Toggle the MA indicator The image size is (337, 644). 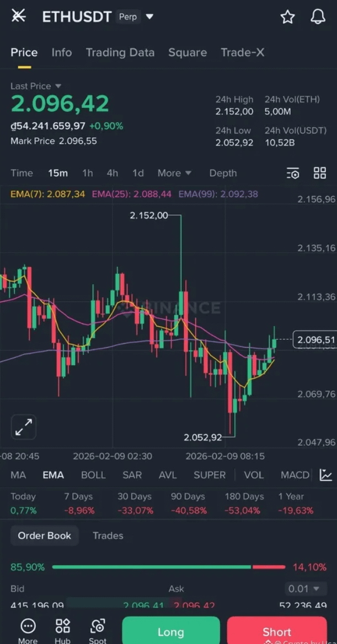coord(18,475)
